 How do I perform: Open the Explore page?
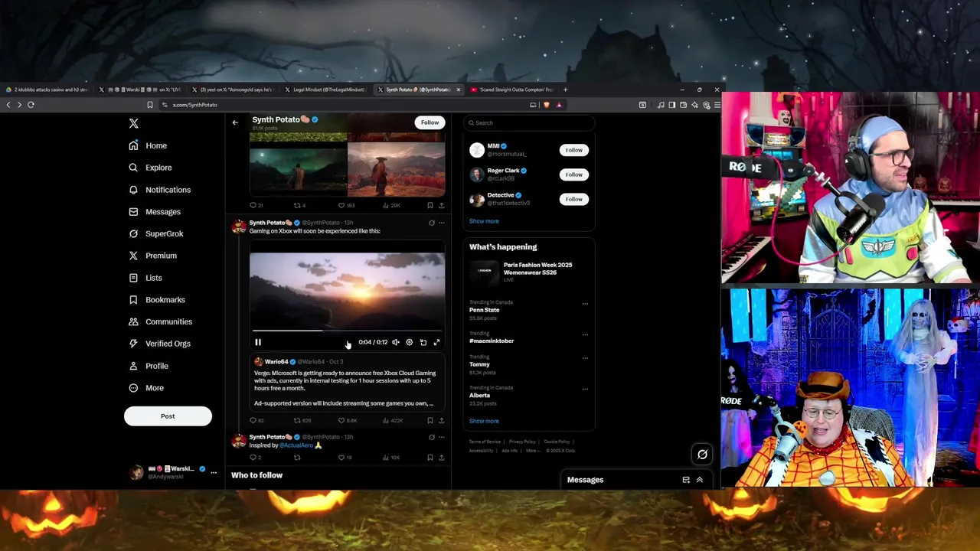pos(151,168)
